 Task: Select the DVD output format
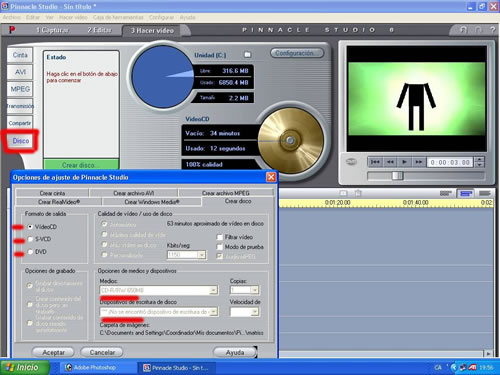click(30, 252)
